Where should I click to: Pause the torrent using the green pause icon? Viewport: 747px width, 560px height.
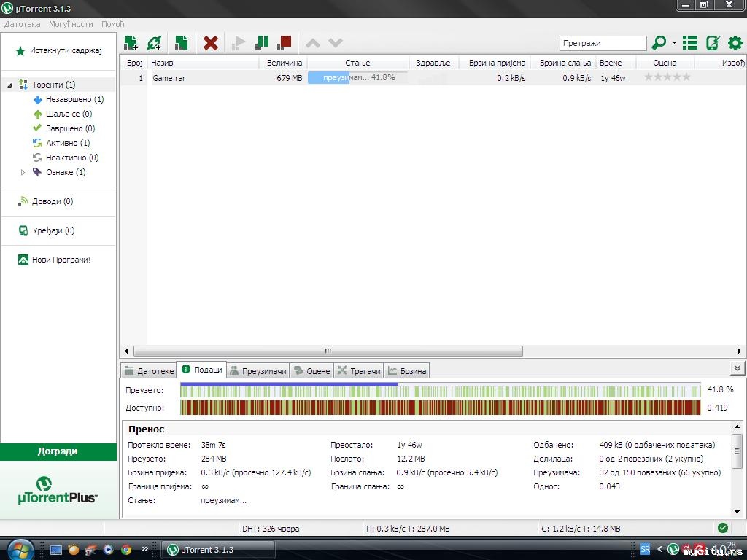point(261,43)
